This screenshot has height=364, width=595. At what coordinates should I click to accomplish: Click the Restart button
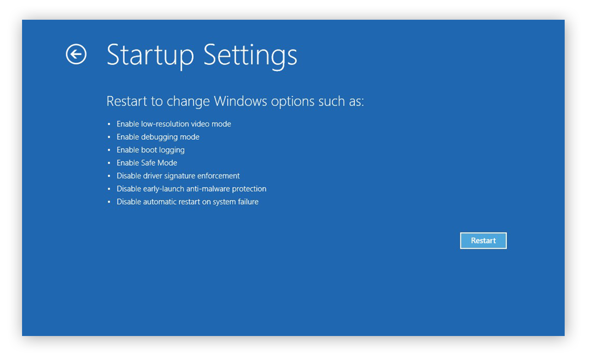pos(483,241)
